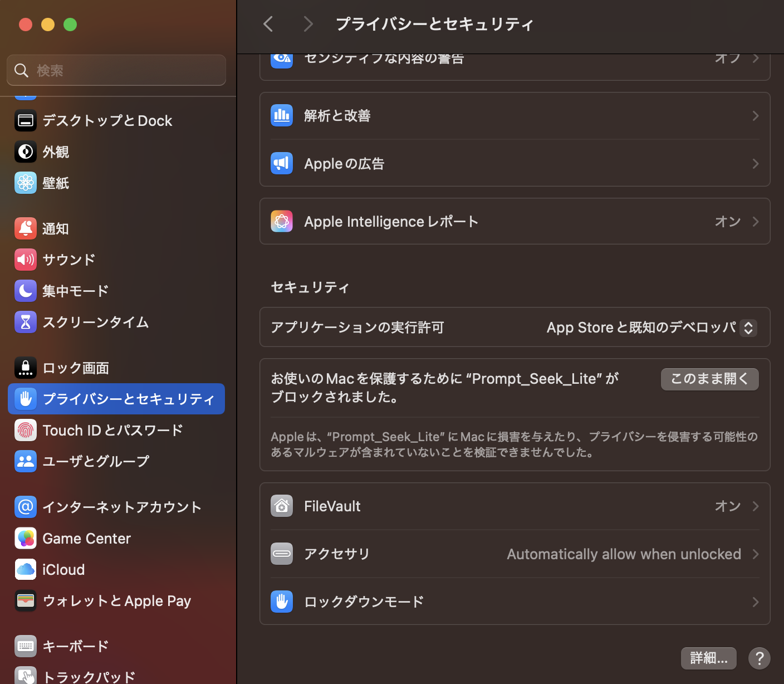This screenshot has height=684, width=784.
Task: Click the 通知 bell icon
Action: (x=26, y=228)
